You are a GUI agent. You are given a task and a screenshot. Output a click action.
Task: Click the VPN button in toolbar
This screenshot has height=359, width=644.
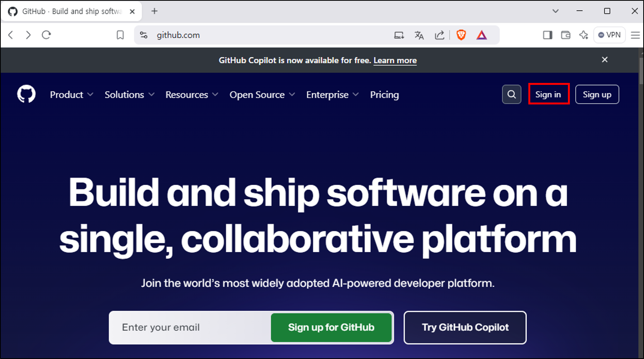pyautogui.click(x=609, y=35)
